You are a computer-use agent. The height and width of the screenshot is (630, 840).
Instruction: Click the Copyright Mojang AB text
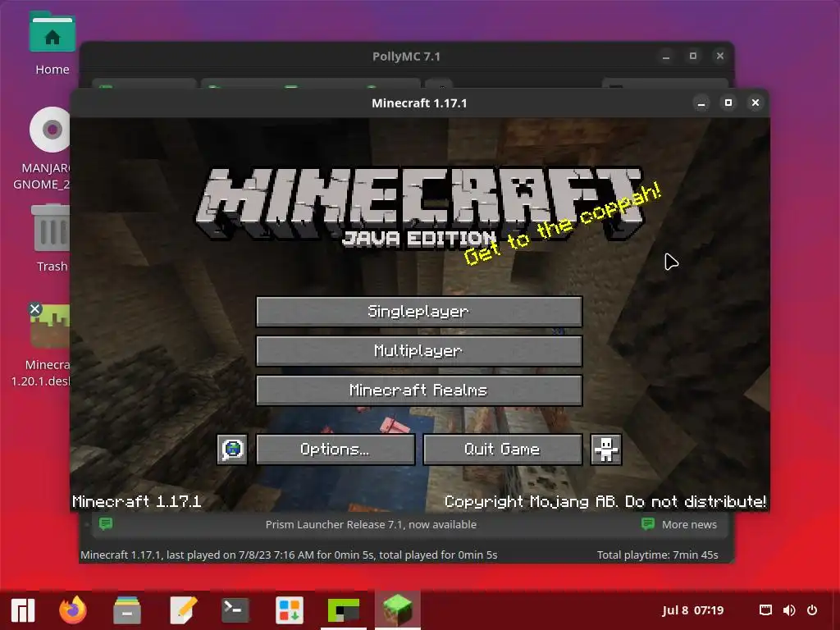(x=605, y=501)
